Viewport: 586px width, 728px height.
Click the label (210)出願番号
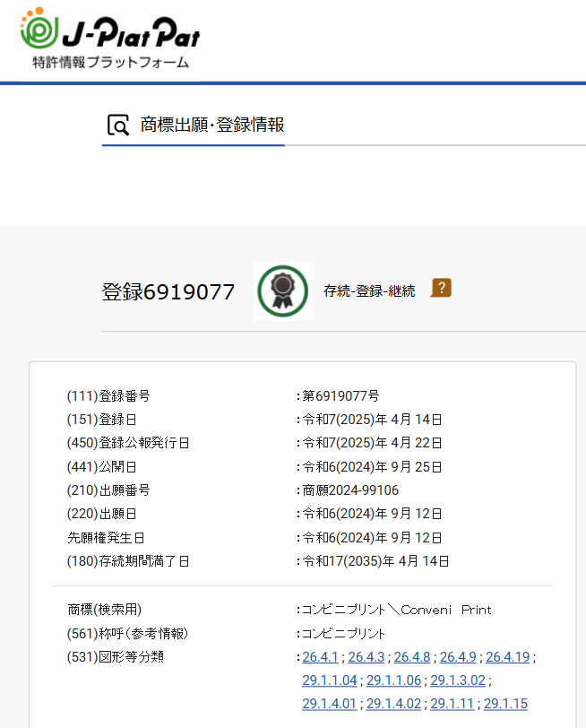click(108, 490)
